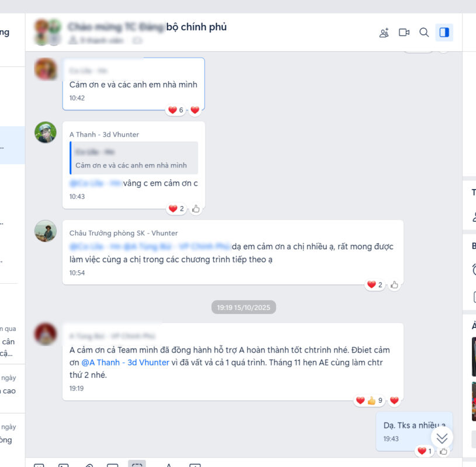Open A Thanh - 3d Vhunter's avatar

point(46,133)
